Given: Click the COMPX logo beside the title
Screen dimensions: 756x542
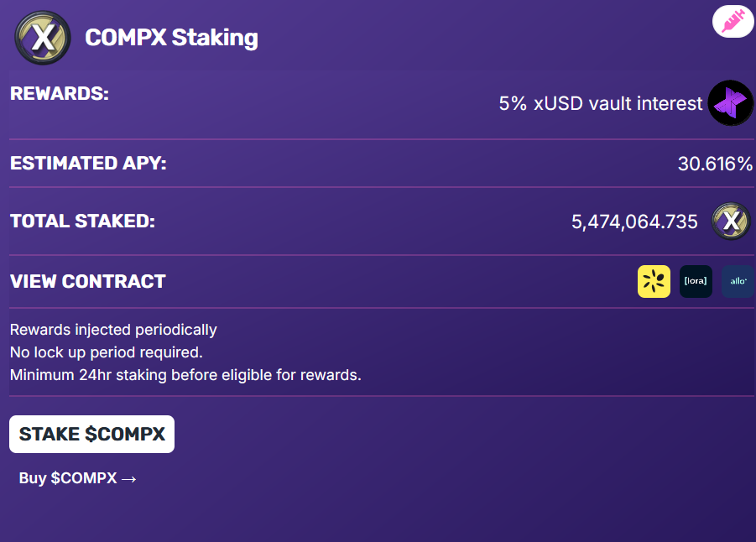Looking at the screenshot, I should 37,38.
